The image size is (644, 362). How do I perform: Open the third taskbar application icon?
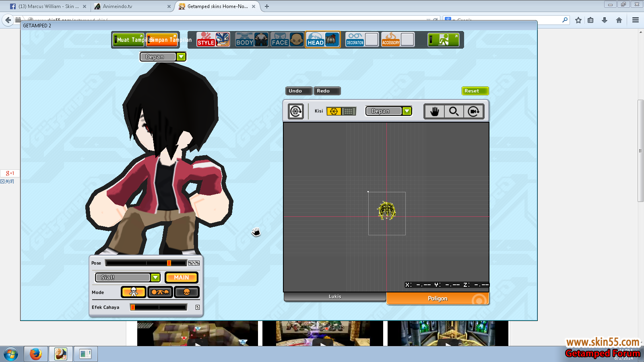coord(61,354)
